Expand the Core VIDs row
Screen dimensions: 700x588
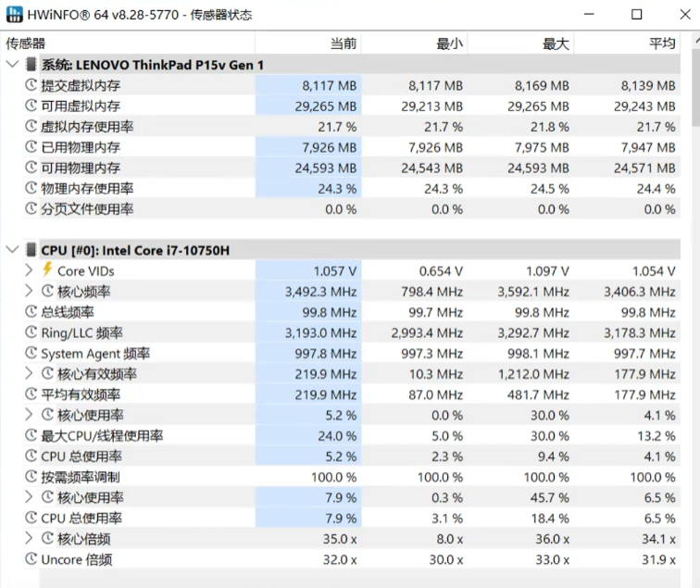[x=29, y=270]
